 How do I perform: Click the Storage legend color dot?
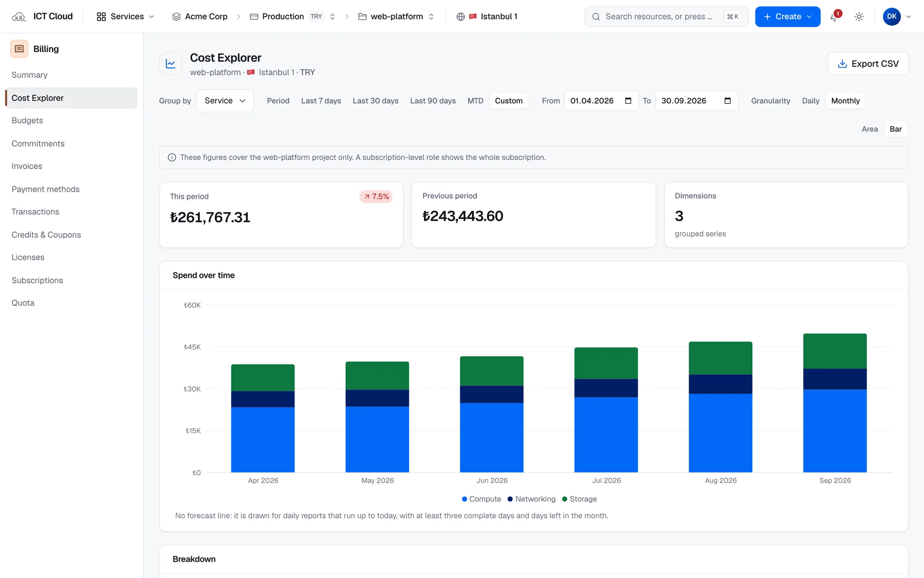[x=565, y=499]
